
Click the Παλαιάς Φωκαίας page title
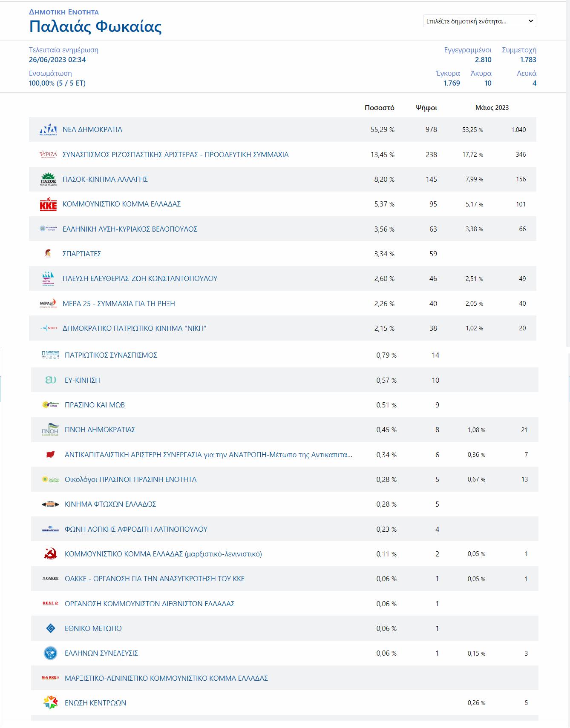point(95,27)
